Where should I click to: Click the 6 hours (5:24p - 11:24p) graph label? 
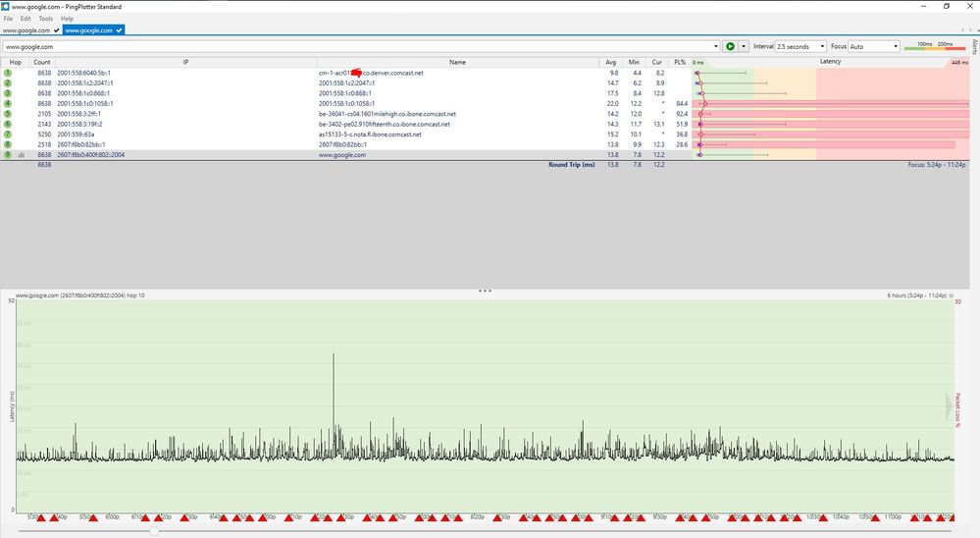coord(916,296)
